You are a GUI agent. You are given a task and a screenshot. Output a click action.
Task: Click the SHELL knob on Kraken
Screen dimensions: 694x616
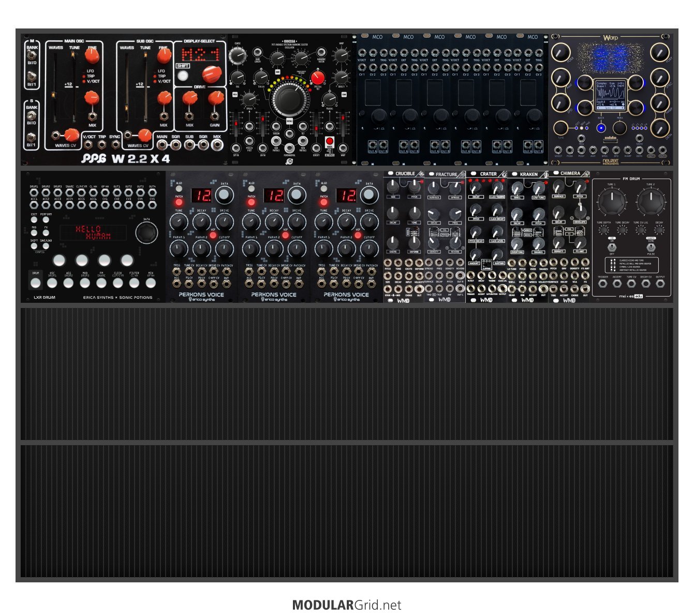pyautogui.click(x=517, y=189)
